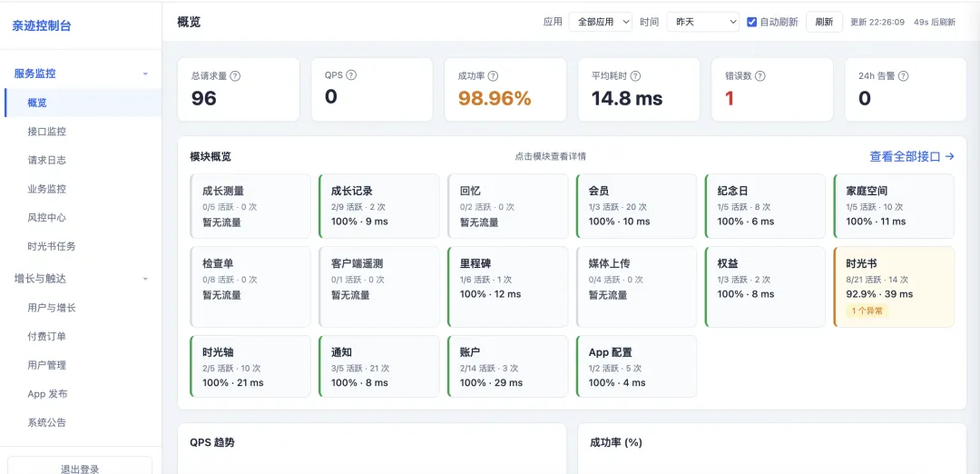Viewport: 980px width, 474px height.
Task: Open the 权益 module card
Action: point(765,287)
